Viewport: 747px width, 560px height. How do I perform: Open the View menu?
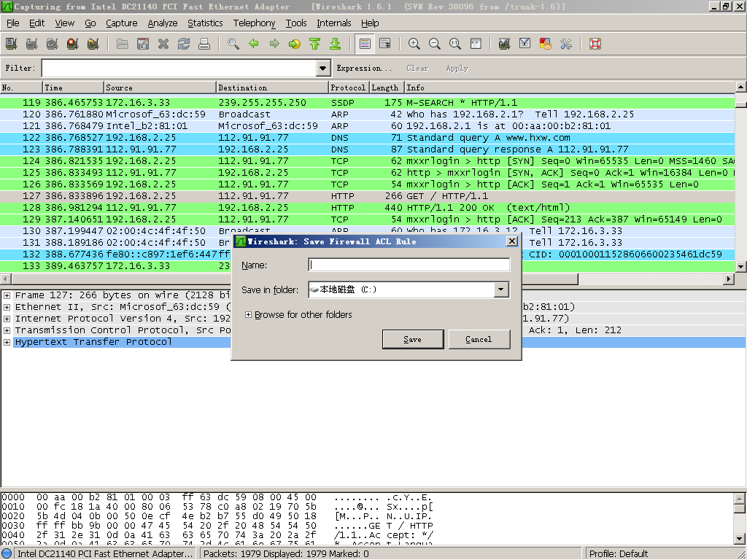point(65,23)
